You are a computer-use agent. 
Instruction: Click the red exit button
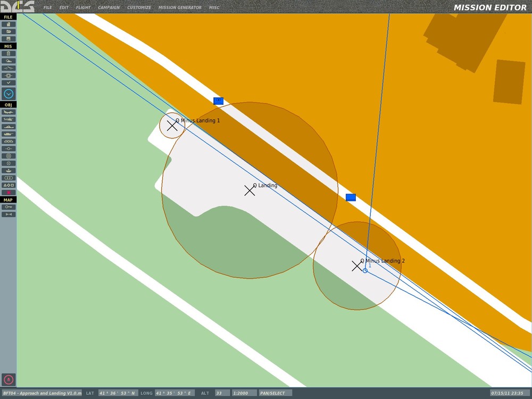pos(9,379)
